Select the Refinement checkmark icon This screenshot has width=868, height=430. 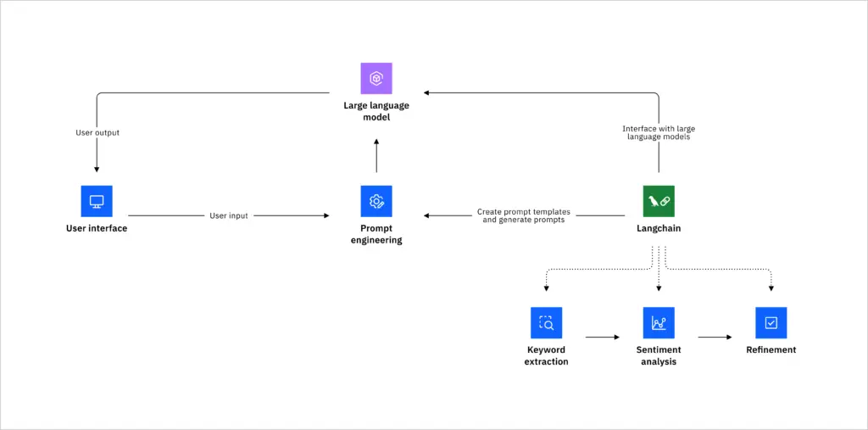pos(771,322)
